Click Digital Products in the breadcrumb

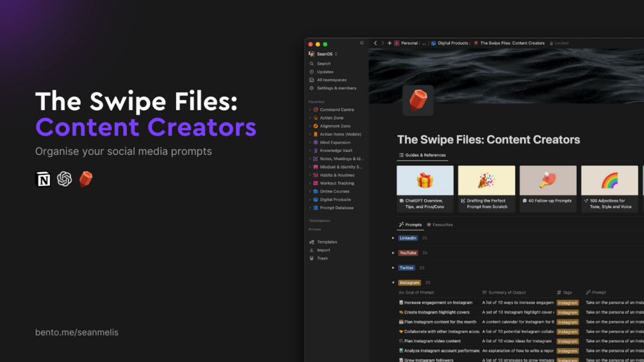[450, 43]
